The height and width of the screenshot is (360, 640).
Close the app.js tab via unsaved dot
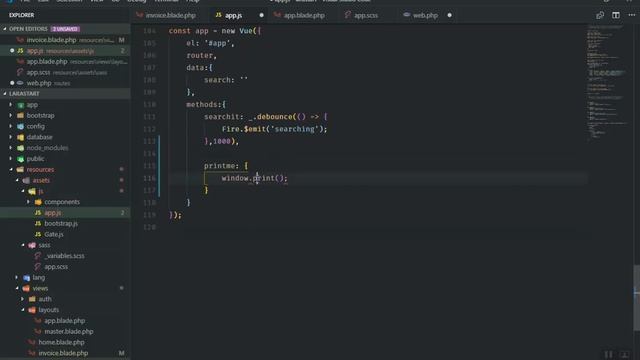[x=262, y=16]
